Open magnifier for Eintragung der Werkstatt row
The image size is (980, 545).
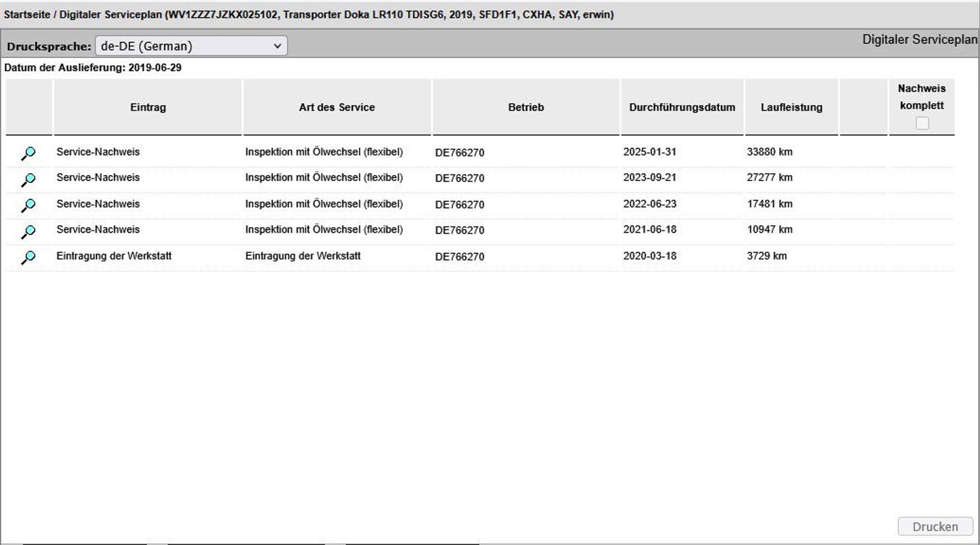pos(28,258)
